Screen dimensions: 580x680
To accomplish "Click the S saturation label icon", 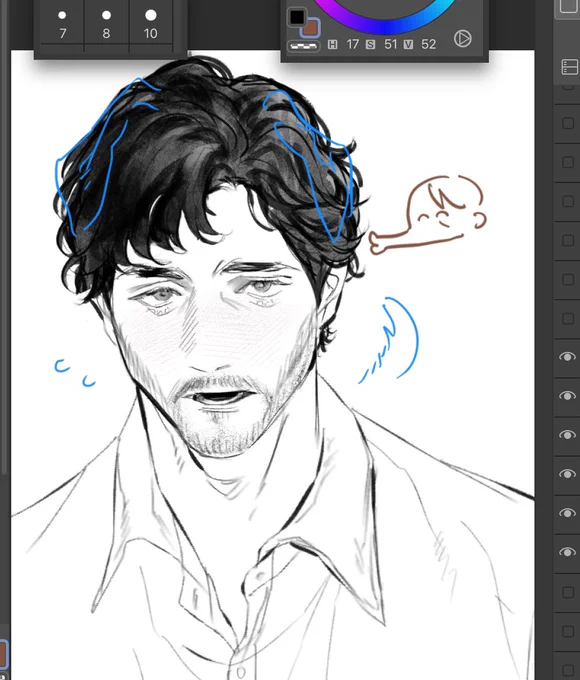I will pyautogui.click(x=370, y=44).
